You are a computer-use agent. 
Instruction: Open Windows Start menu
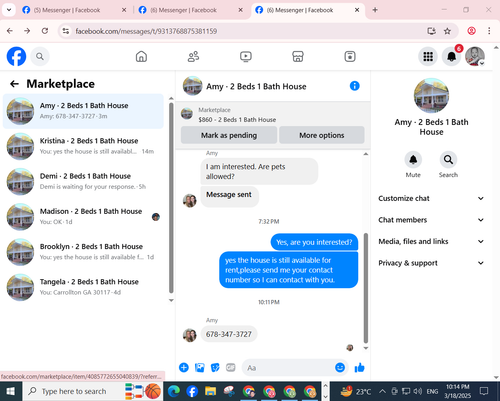pos(11,391)
